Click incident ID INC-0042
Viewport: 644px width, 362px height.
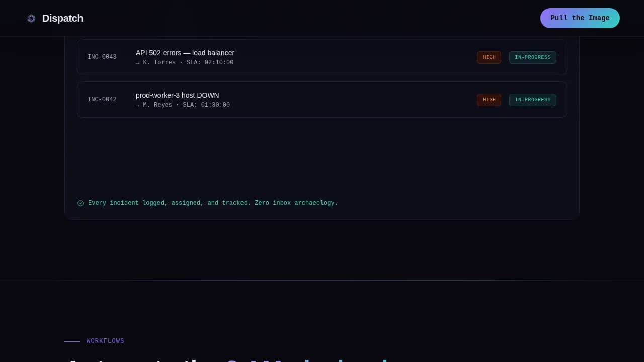pyautogui.click(x=102, y=99)
